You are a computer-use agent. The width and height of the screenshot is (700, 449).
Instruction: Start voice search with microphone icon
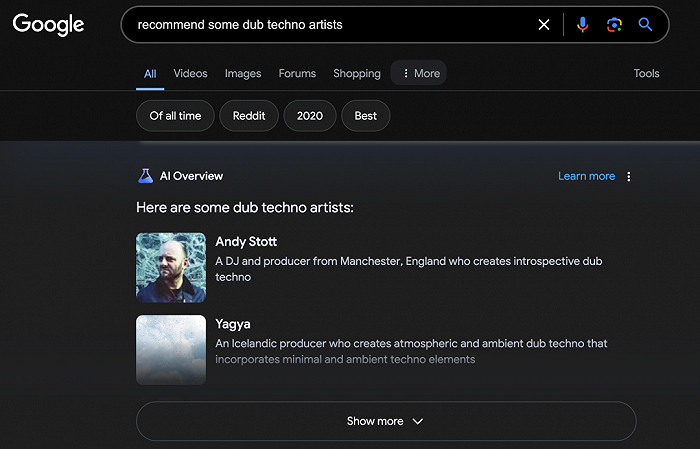click(x=583, y=25)
